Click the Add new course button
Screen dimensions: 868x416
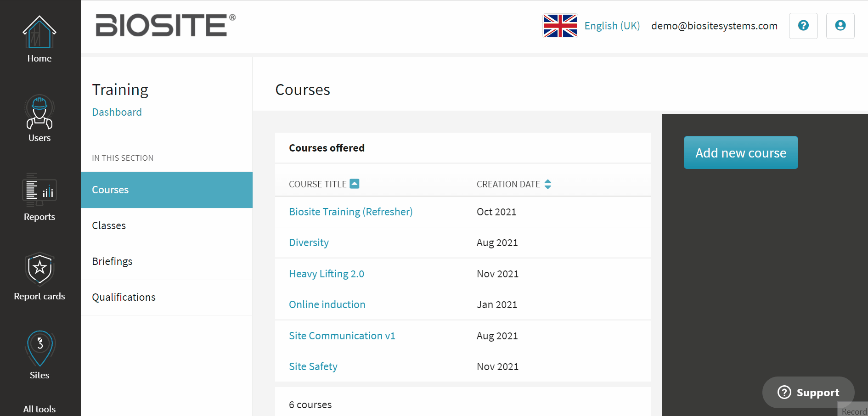[x=741, y=152]
